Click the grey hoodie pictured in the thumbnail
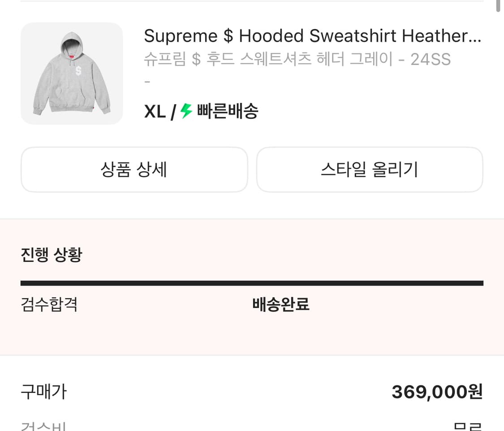This screenshot has height=431, width=504. click(x=72, y=74)
